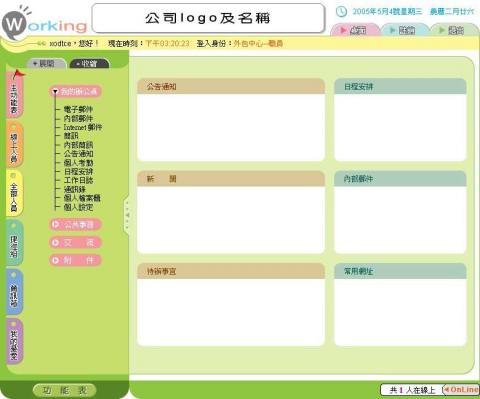The width and height of the screenshot is (480, 399).
Task: Open the pink 桌面 tab at top right
Action: [x=355, y=30]
